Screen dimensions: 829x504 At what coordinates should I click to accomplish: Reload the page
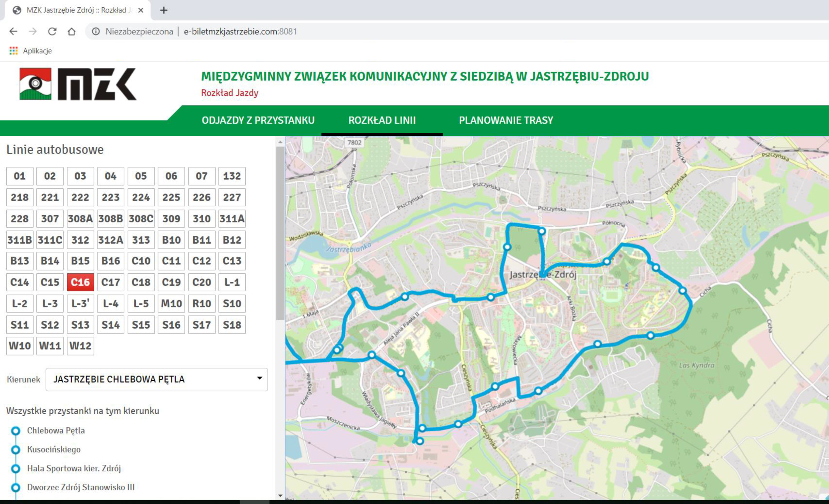click(53, 32)
